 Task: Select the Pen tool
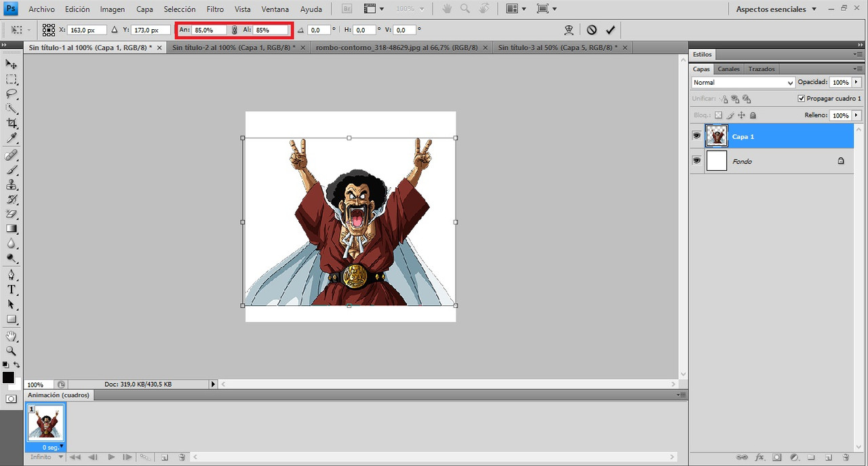12,275
